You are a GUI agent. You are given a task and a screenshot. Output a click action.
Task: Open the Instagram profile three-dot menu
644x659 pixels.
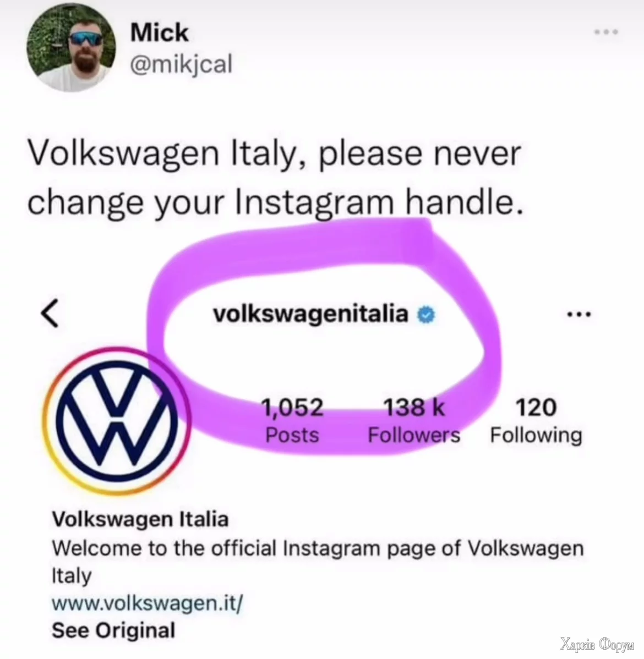[579, 314]
